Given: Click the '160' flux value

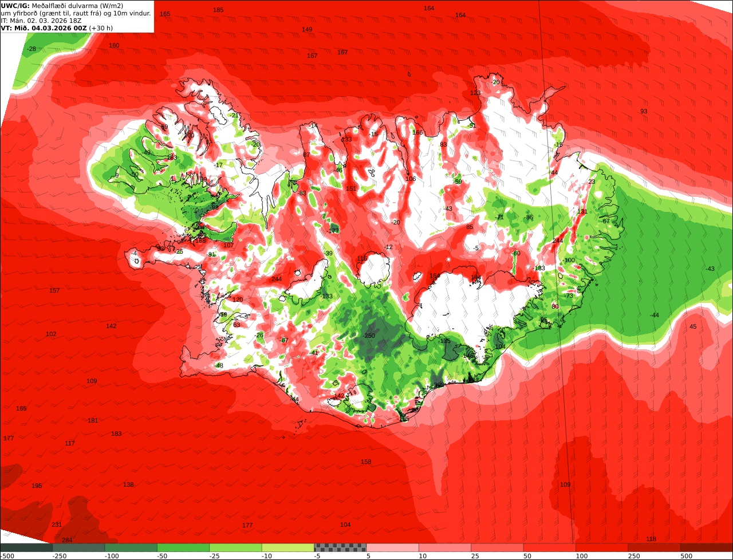Looking at the screenshot, I should pyautogui.click(x=114, y=45).
